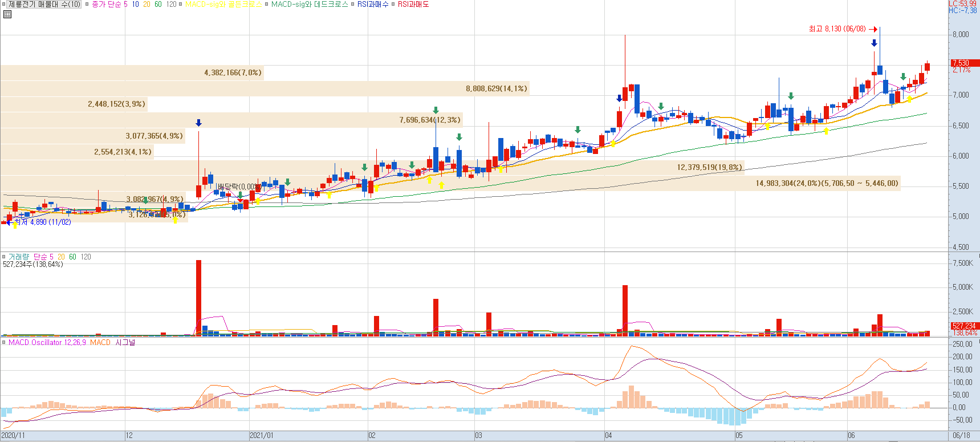
Task: Click the 527,234주(138.64%) volume readout
Action: point(33,264)
